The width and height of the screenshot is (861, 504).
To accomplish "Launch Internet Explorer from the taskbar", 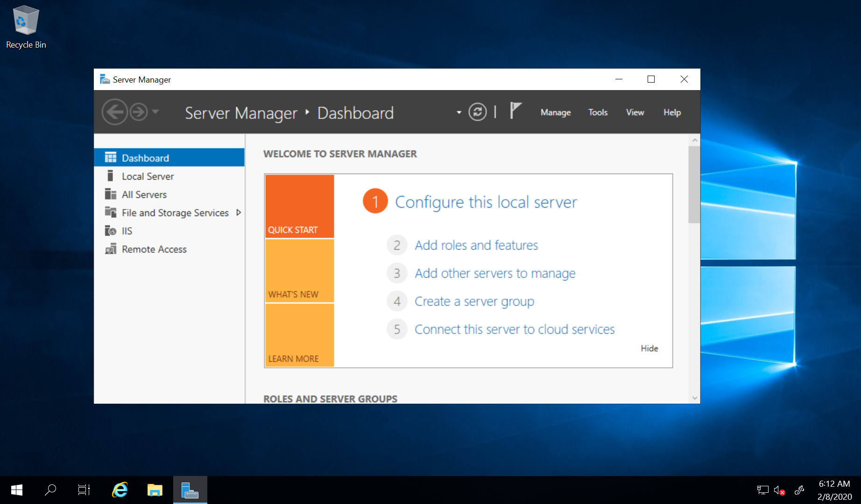I will click(x=120, y=490).
